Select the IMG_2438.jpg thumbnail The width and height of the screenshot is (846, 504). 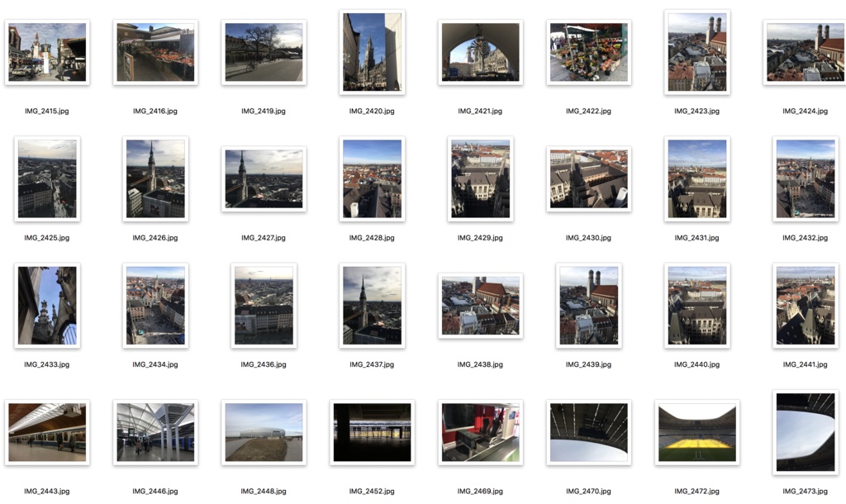(x=481, y=306)
